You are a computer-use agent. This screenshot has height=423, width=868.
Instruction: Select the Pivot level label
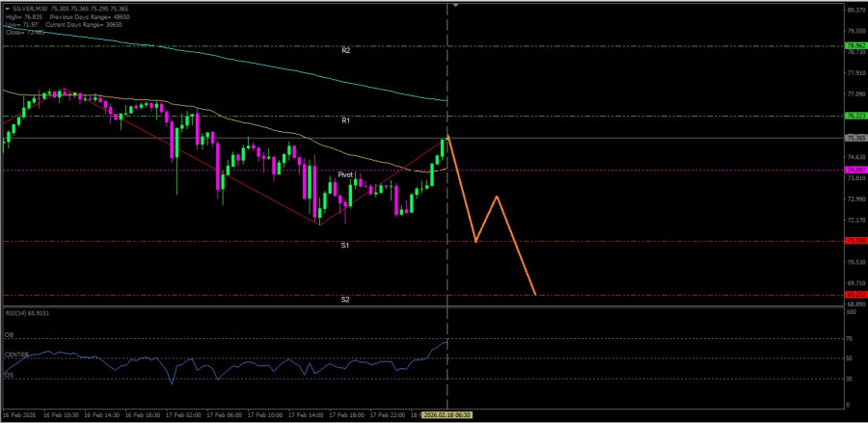(x=345, y=174)
